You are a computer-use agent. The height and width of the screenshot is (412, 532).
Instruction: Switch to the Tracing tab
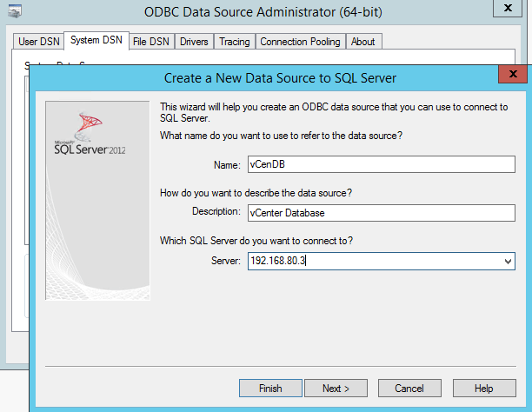(x=235, y=42)
